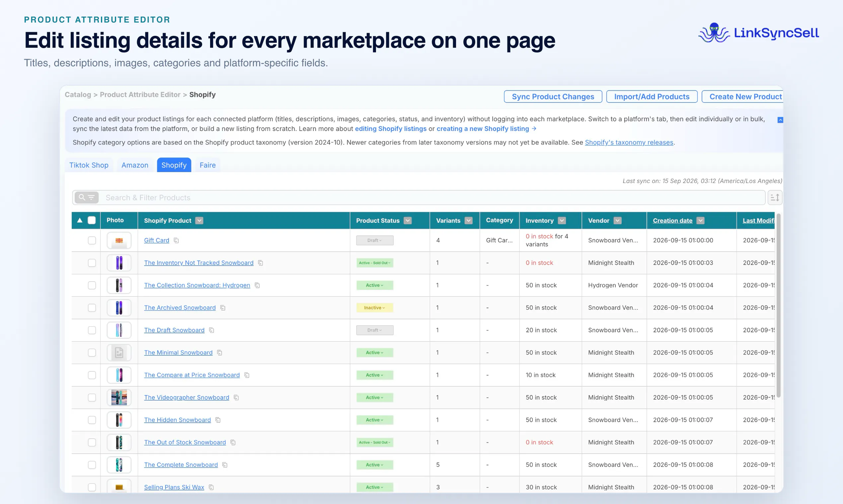Screen dimensions: 843x504
Task: Open Shopify's taxonomy releases link
Action: coord(629,142)
